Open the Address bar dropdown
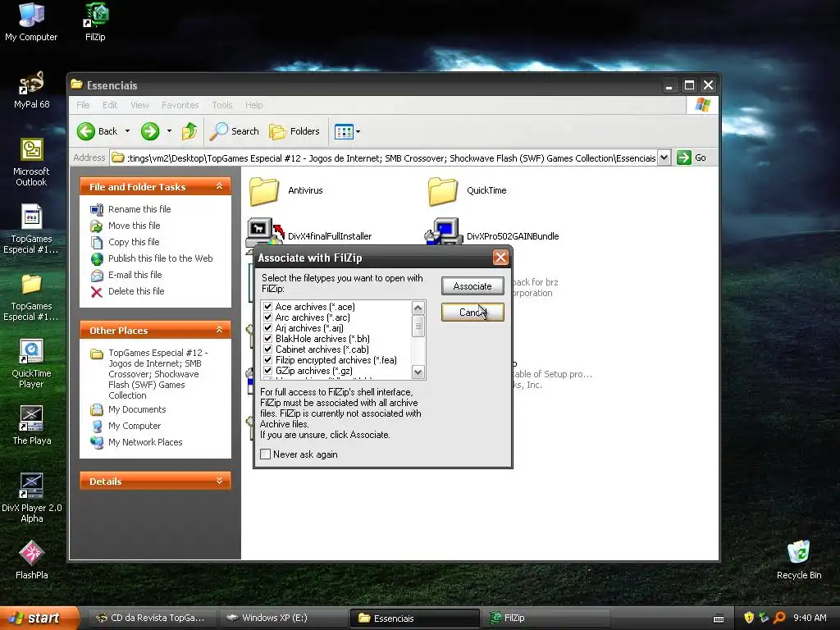The width and height of the screenshot is (840, 630). tap(664, 158)
